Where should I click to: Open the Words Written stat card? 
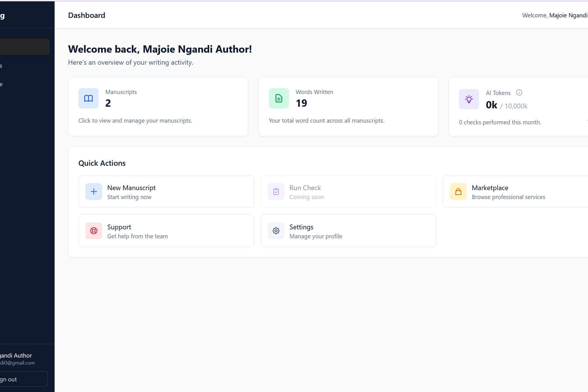(348, 107)
